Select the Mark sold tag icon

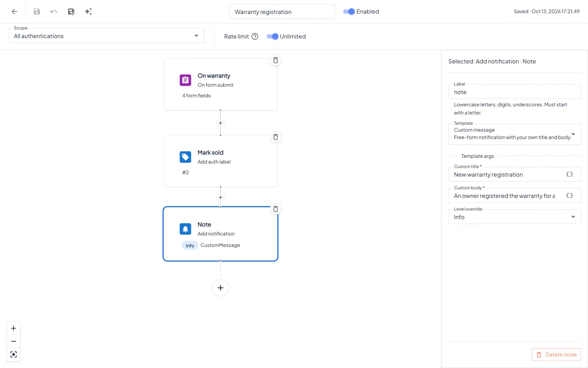click(x=185, y=157)
